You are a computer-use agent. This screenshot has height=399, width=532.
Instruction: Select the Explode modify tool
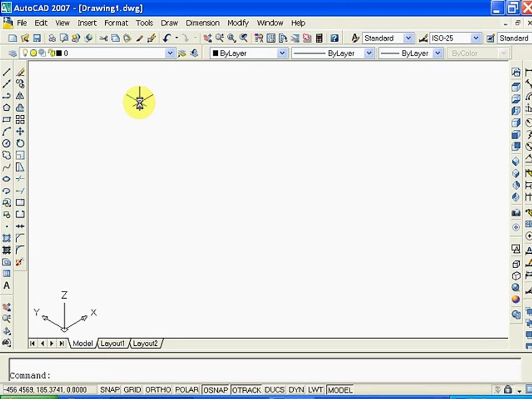pyautogui.click(x=20, y=262)
